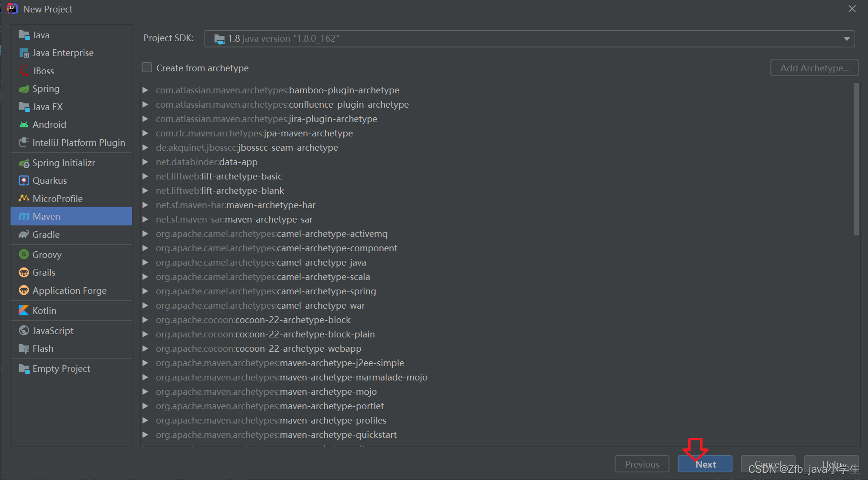The image size is (868, 480).
Task: Select camel-archetype-scala row
Action: 496,277
